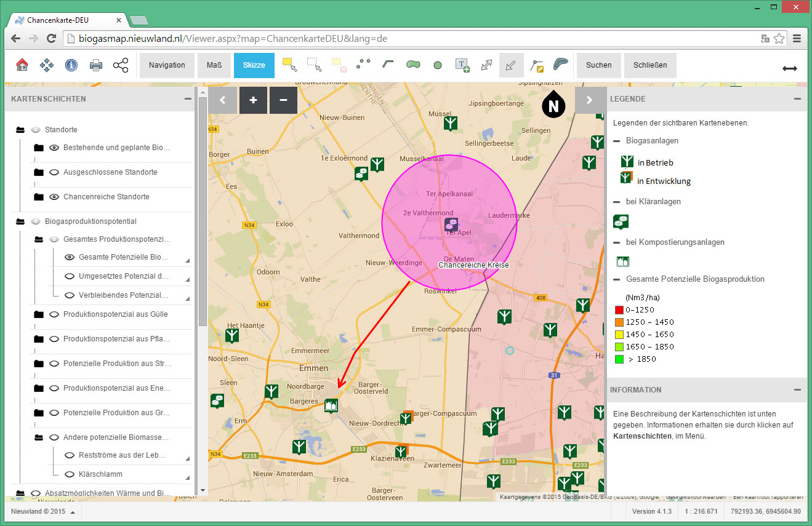Click the double-headed arrow width toggle

tap(790, 68)
